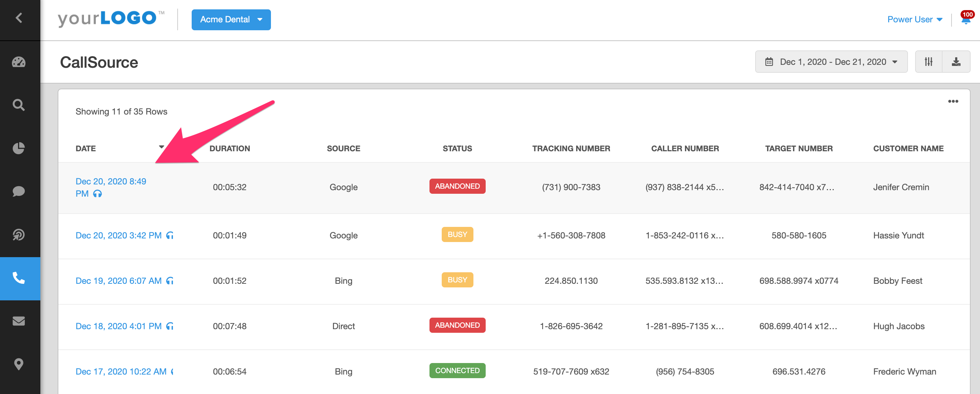
Task: Collapse sidebar using the back chevron
Action: pyautogui.click(x=19, y=18)
